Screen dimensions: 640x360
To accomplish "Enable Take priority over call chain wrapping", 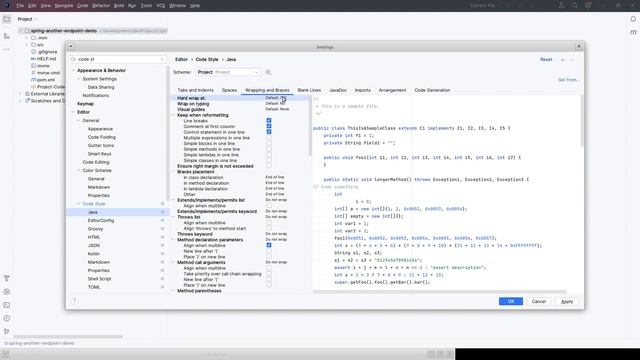I will 269,274.
